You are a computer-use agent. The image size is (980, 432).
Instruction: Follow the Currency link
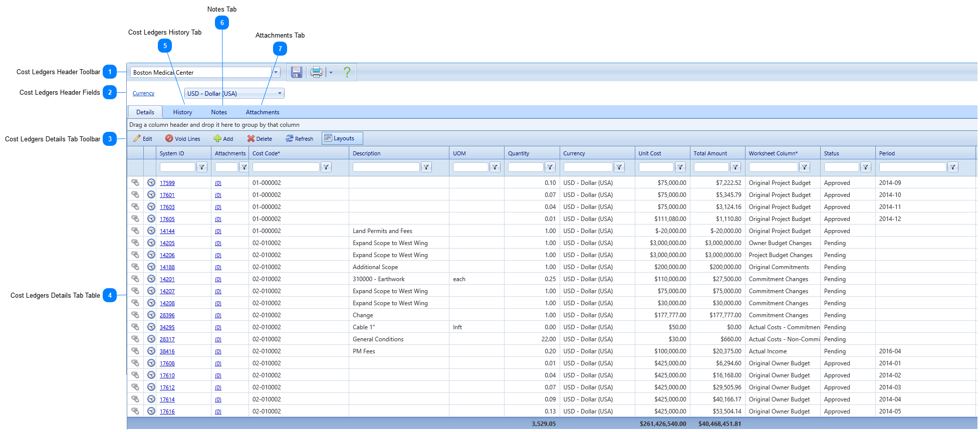point(143,93)
